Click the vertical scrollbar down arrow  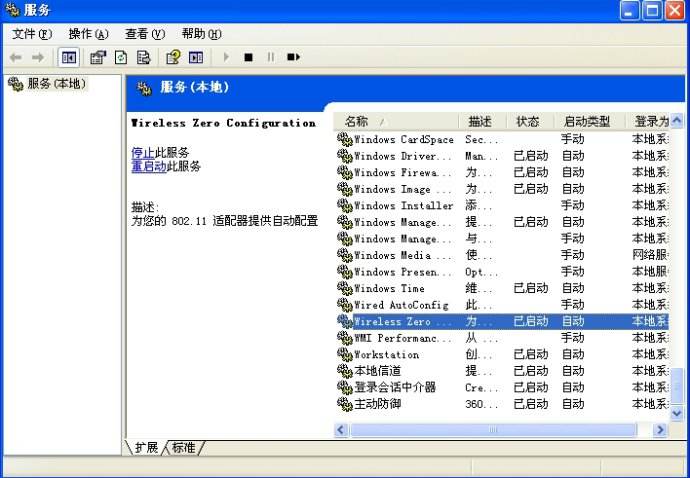click(x=676, y=413)
